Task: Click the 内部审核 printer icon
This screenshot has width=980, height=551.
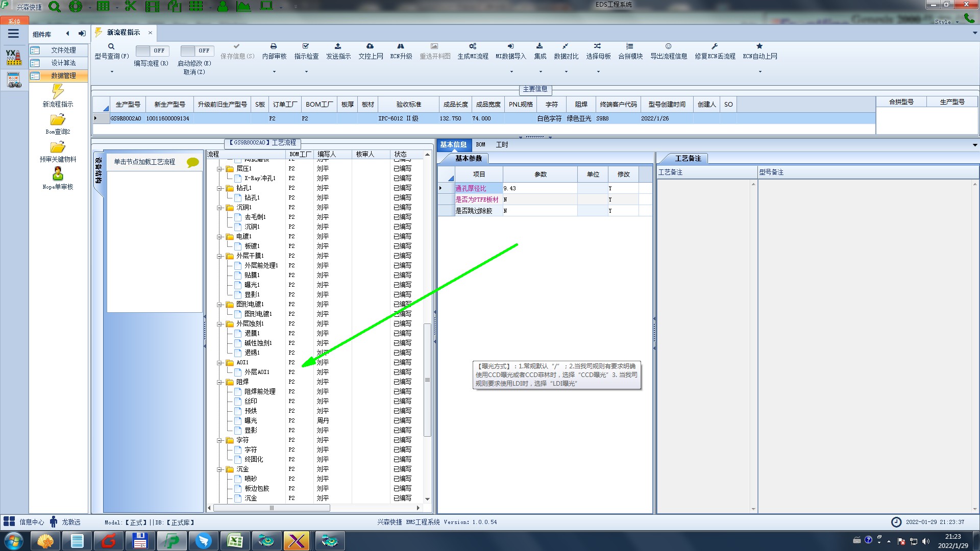Action: click(274, 46)
